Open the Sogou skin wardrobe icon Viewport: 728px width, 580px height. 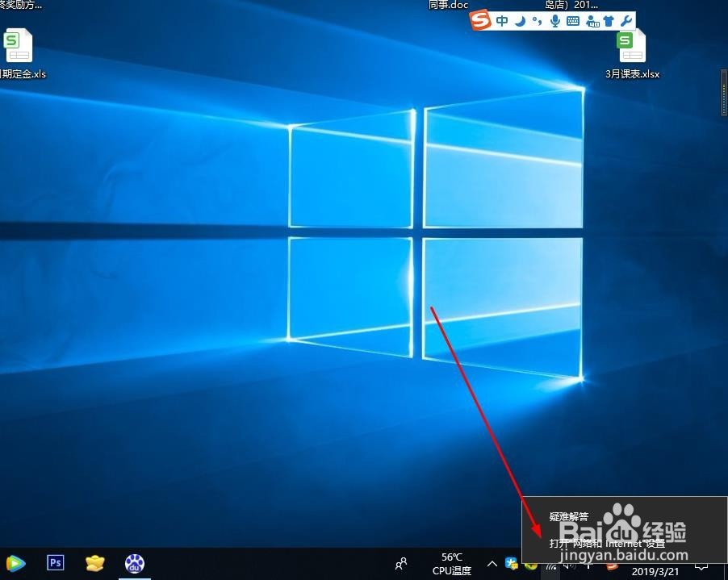[x=609, y=21]
